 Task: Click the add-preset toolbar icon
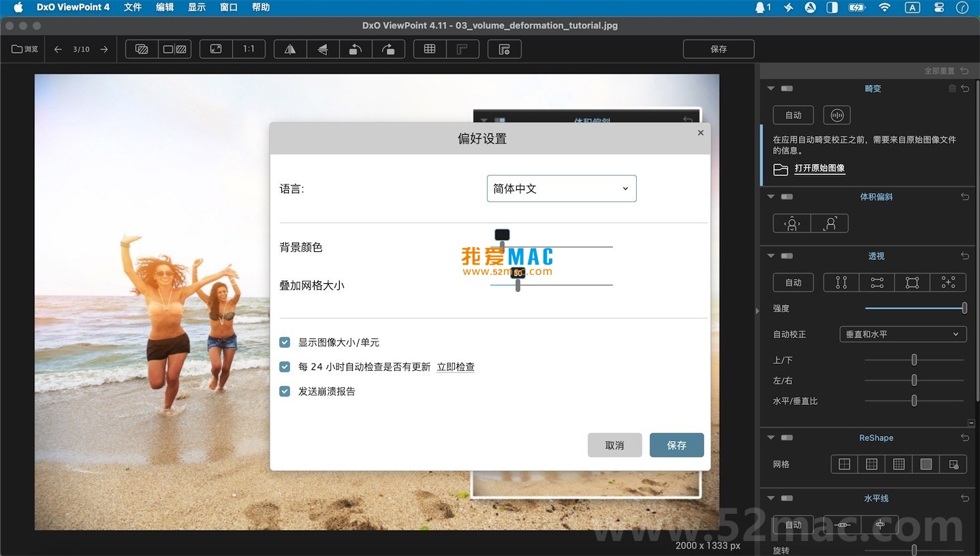coord(505,49)
